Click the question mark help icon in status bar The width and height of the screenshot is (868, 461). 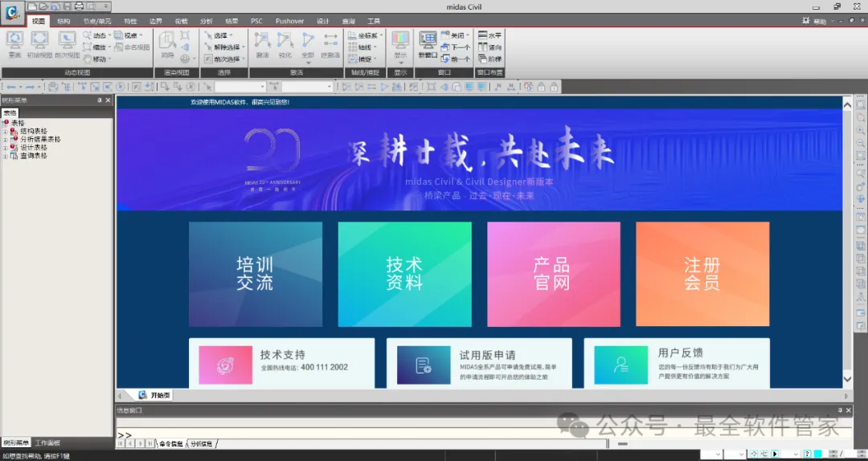pos(808,454)
